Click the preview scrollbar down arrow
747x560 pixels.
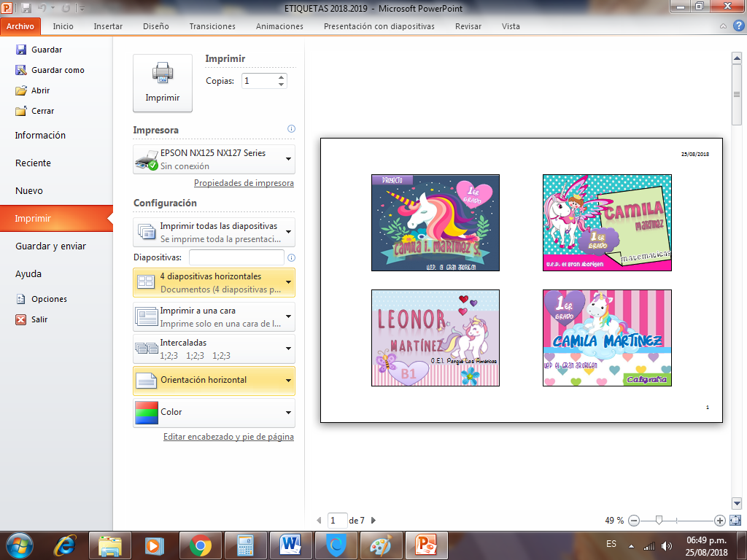point(737,503)
